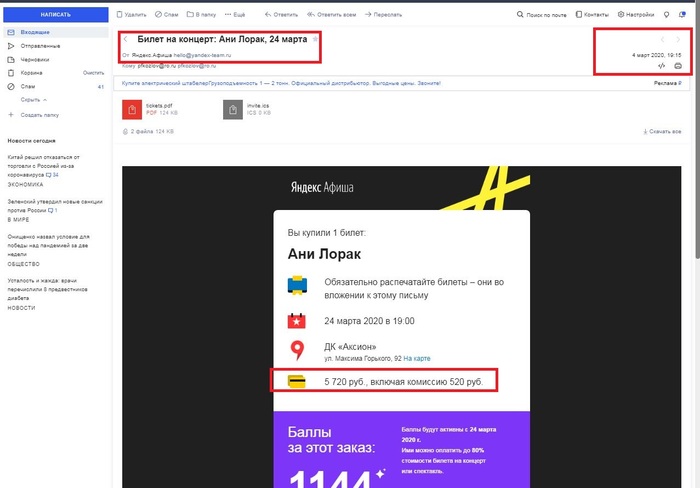Click the print message icon
Screen dimensions: 700x488
pos(678,66)
